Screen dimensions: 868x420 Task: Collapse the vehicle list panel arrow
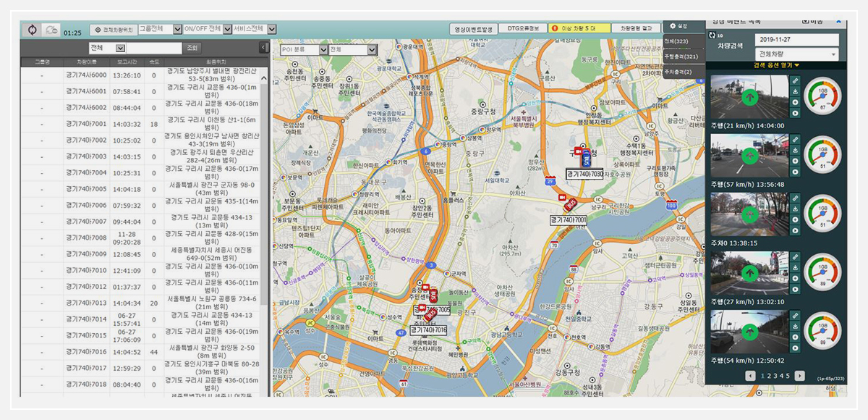[x=263, y=48]
